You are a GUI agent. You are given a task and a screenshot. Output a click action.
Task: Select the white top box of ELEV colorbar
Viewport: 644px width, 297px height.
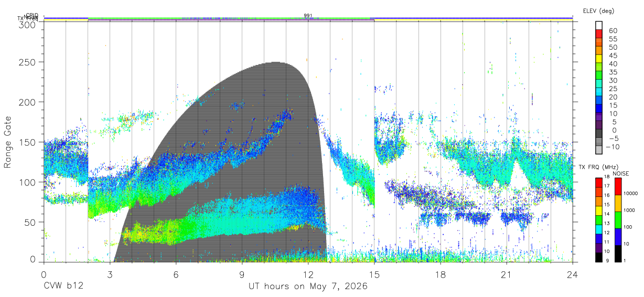tap(599, 25)
